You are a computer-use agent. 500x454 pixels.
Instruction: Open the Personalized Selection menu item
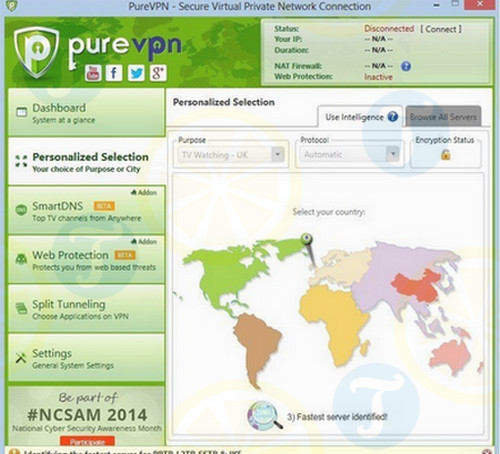(86, 161)
